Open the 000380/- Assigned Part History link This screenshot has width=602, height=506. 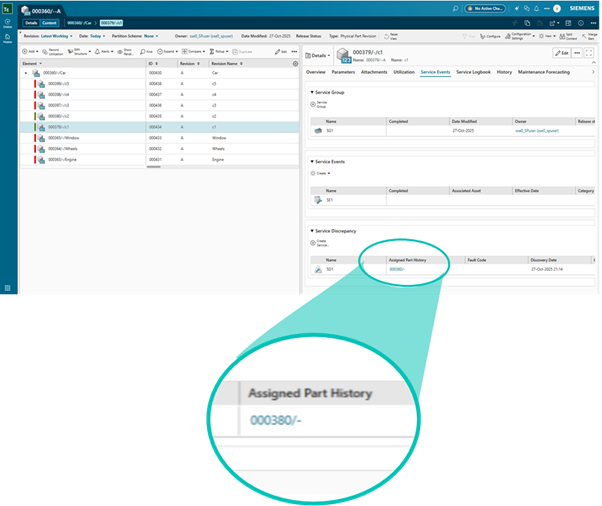[398, 269]
